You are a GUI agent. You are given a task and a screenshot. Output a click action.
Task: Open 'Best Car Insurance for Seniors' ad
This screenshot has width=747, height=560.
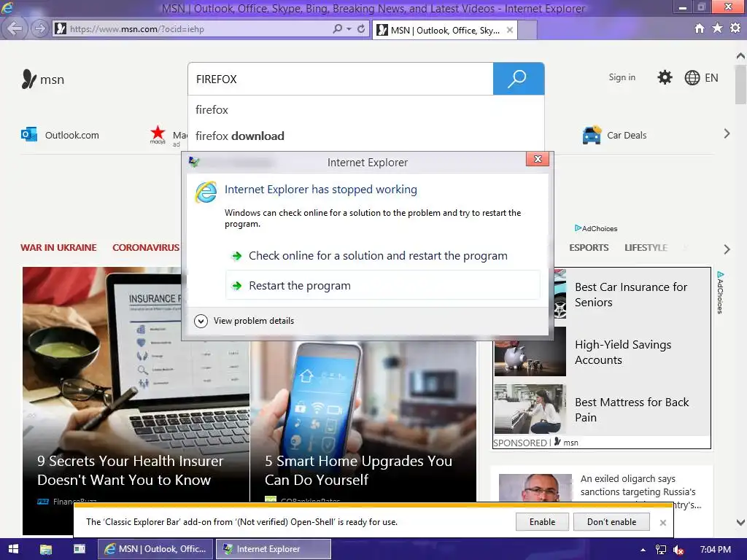point(631,295)
